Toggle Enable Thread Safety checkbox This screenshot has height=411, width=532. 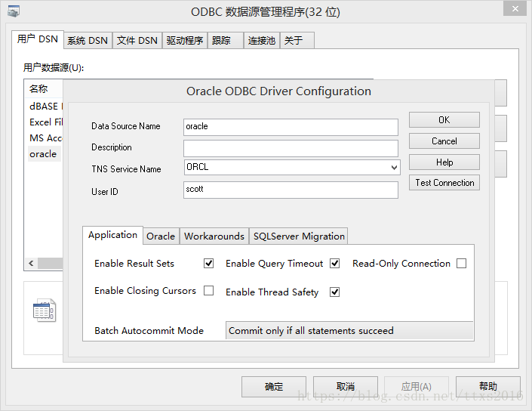[x=334, y=292]
